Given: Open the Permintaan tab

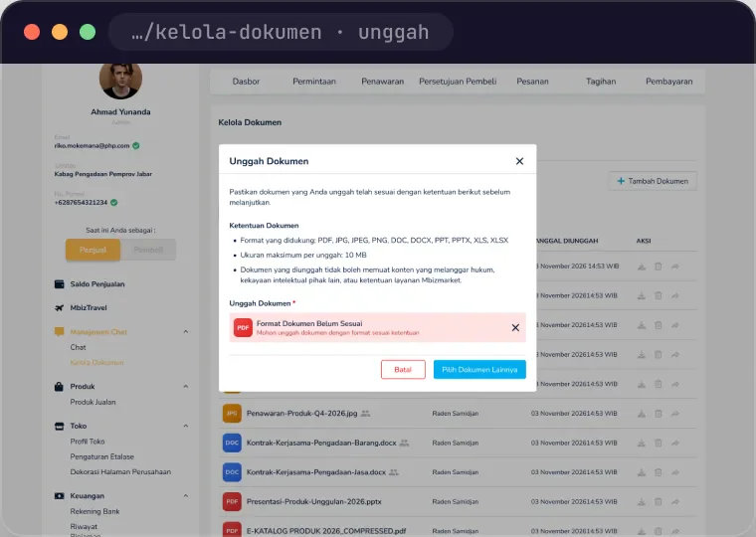Looking at the screenshot, I should 314,82.
